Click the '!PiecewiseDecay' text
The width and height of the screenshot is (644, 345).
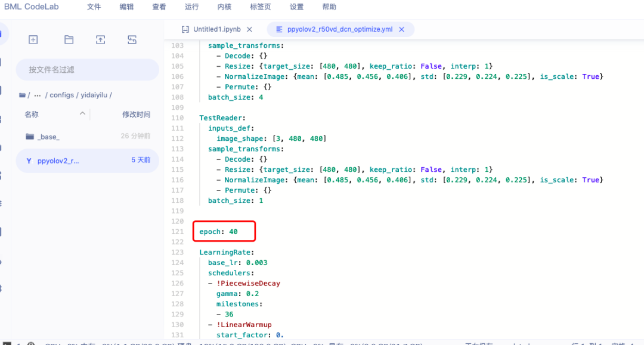[x=248, y=284]
